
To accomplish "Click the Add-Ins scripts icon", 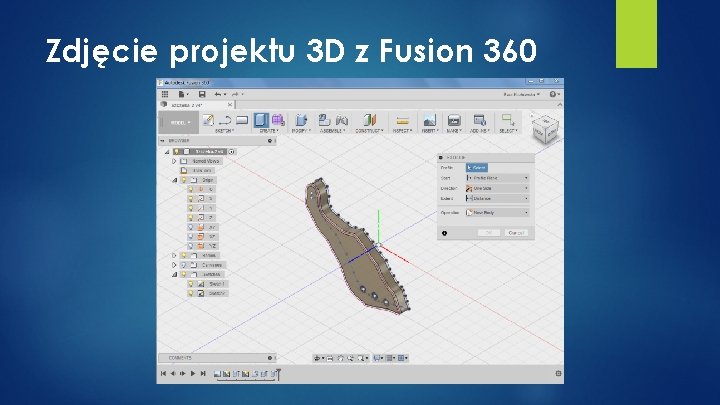I will 480,120.
